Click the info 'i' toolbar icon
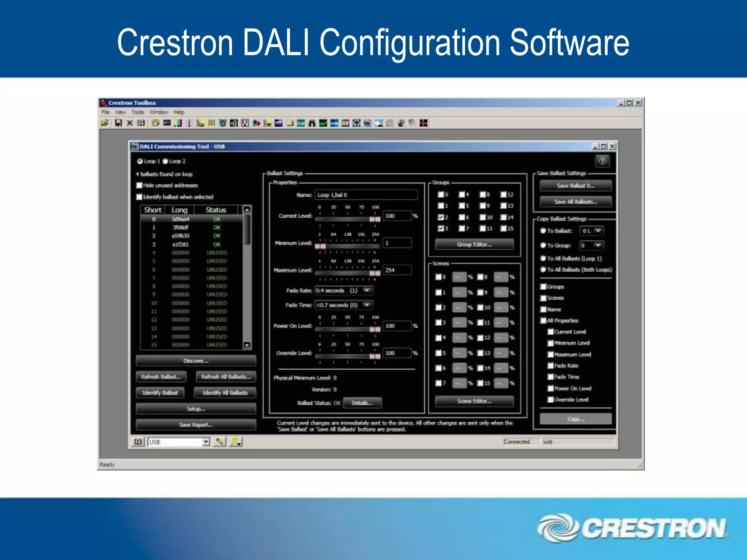The image size is (747, 560). (x=189, y=123)
